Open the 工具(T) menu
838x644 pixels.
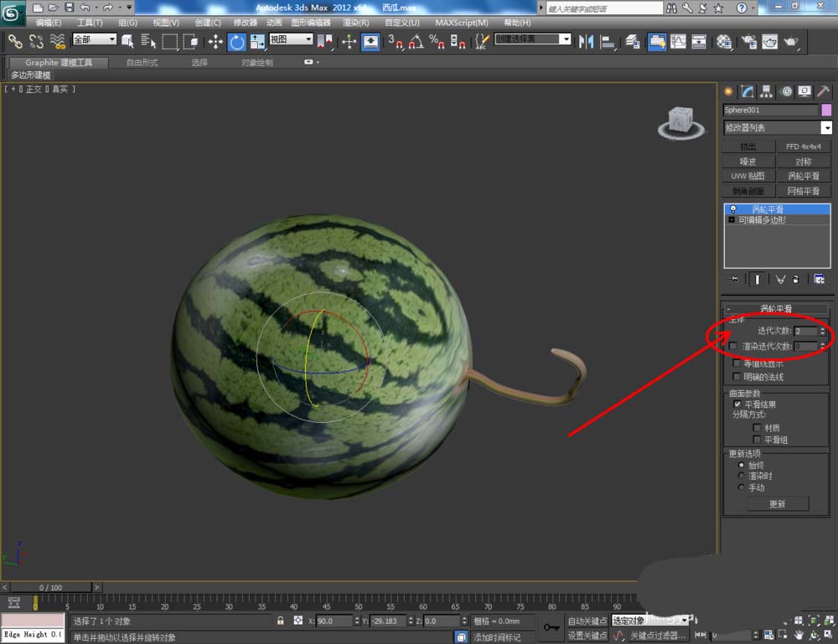click(90, 23)
